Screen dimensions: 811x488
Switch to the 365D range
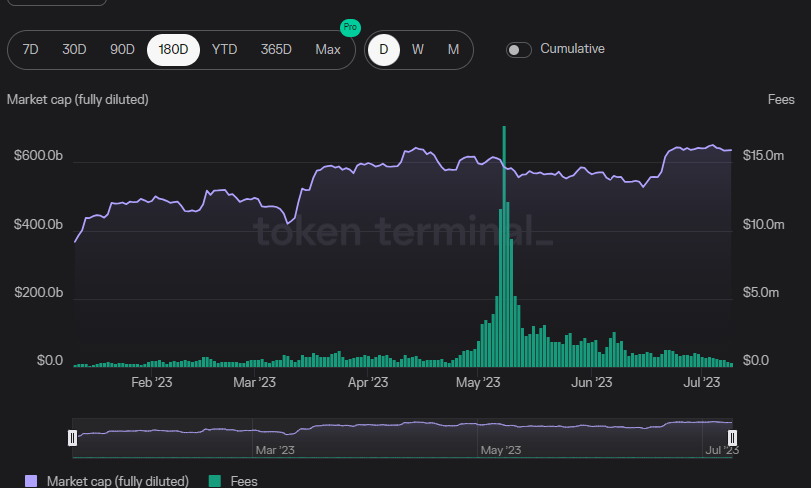tap(276, 49)
